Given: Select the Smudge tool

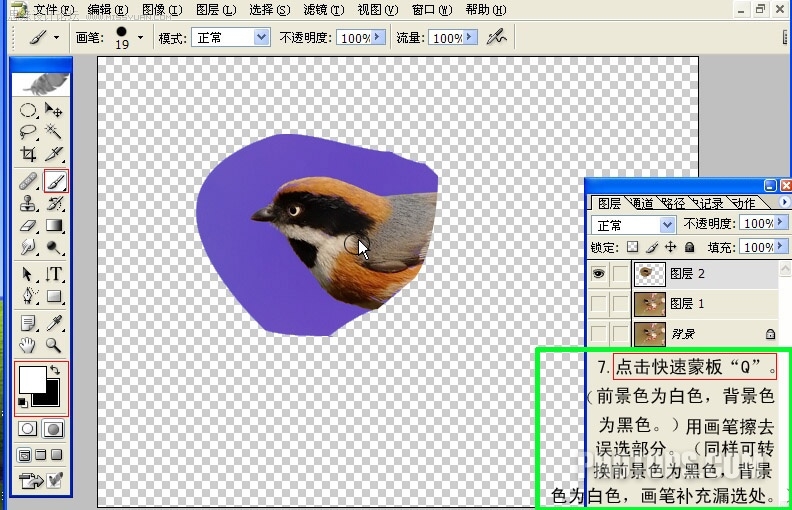Looking at the screenshot, I should pyautogui.click(x=28, y=247).
